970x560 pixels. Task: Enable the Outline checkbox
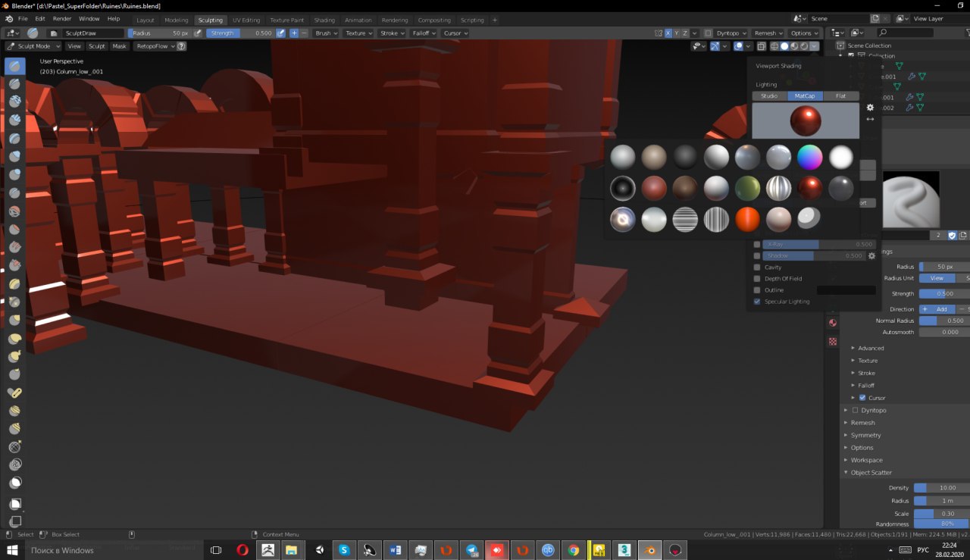pyautogui.click(x=757, y=290)
